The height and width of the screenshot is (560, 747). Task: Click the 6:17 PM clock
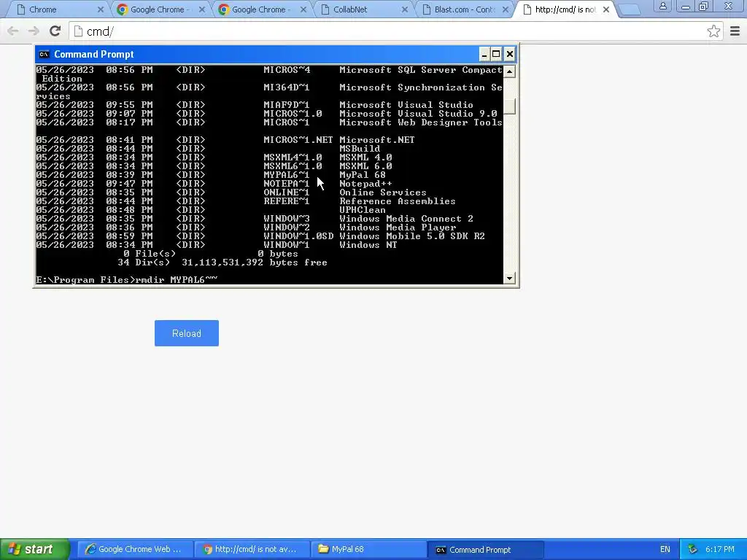coord(719,549)
